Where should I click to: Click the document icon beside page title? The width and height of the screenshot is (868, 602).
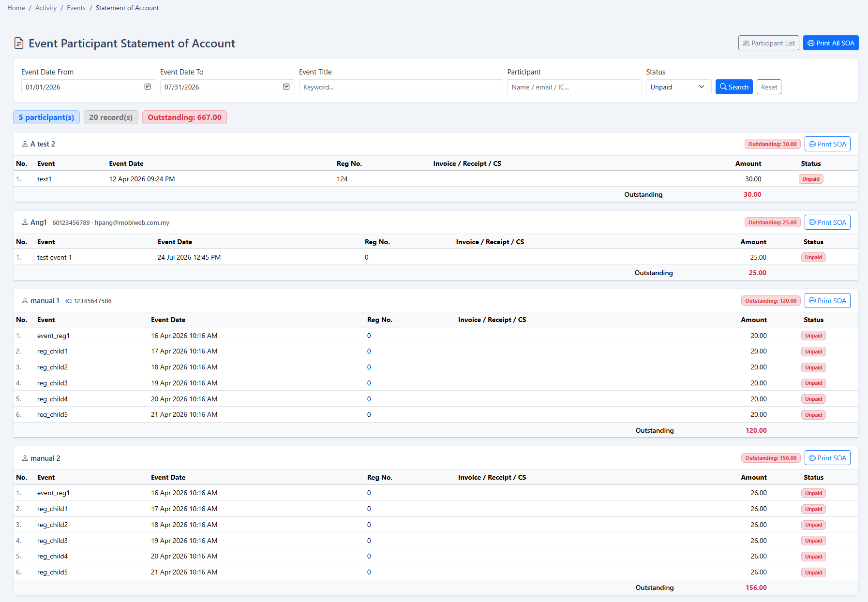click(x=19, y=44)
